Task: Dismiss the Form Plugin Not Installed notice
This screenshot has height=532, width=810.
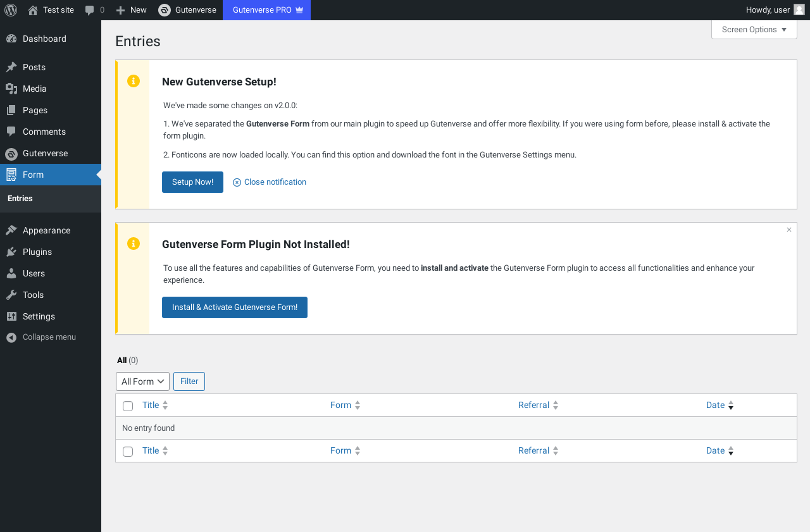Action: 789,230
